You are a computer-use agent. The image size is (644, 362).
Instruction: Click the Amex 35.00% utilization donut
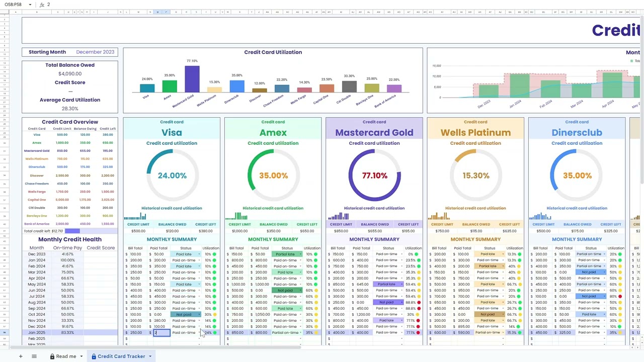273,175
